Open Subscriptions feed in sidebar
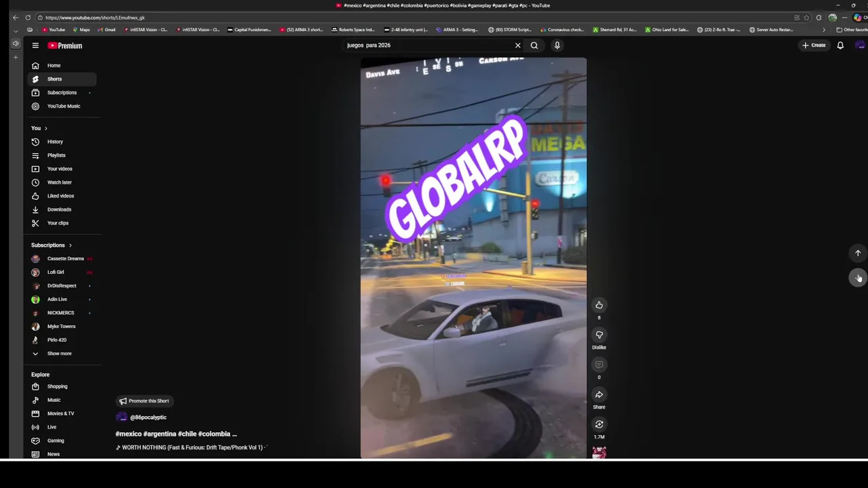868x488 pixels. 62,93
